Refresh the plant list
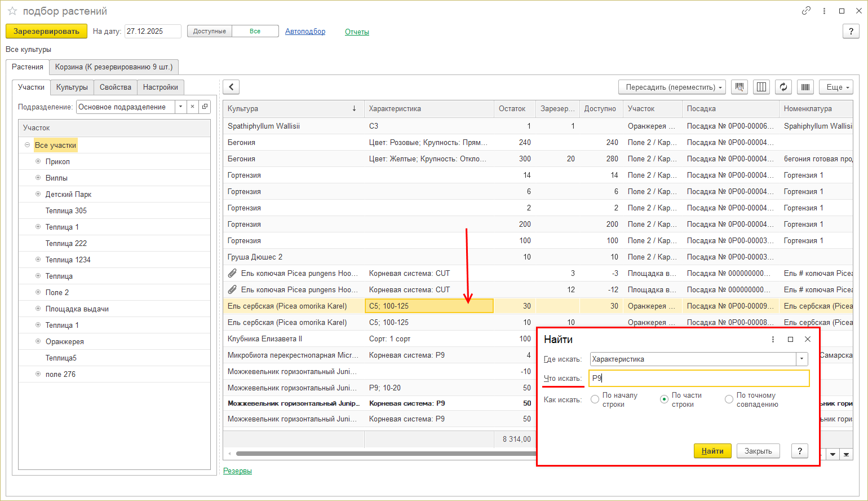The image size is (868, 501). point(783,87)
